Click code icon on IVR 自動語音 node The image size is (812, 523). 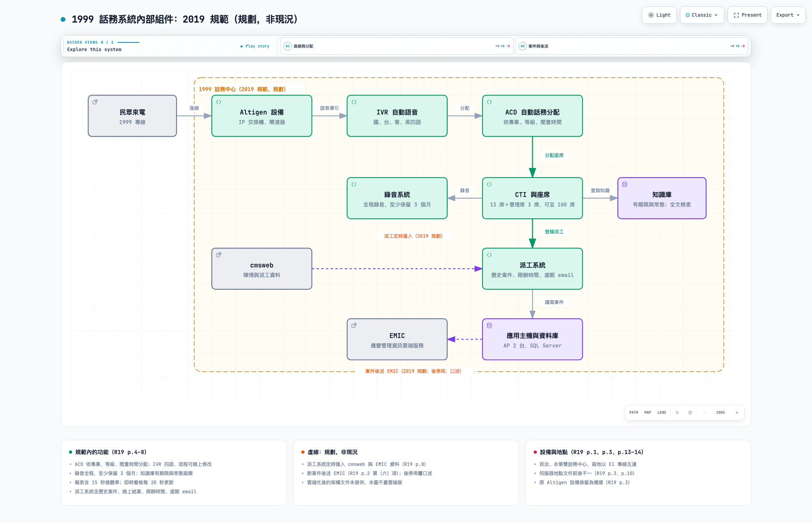[x=354, y=102]
